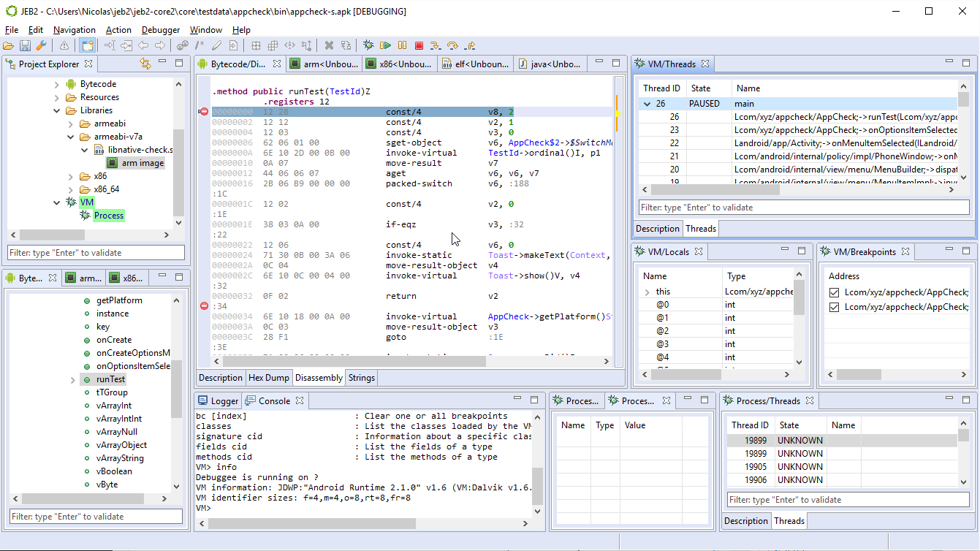Image resolution: width=980 pixels, height=551 pixels.
Task: Open the File menu
Action: (x=12, y=30)
